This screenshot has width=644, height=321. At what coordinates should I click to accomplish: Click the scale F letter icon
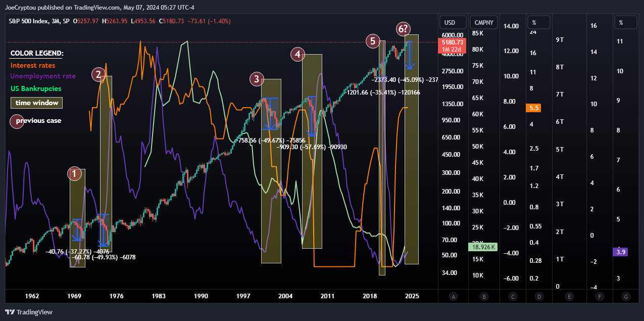[599, 296]
